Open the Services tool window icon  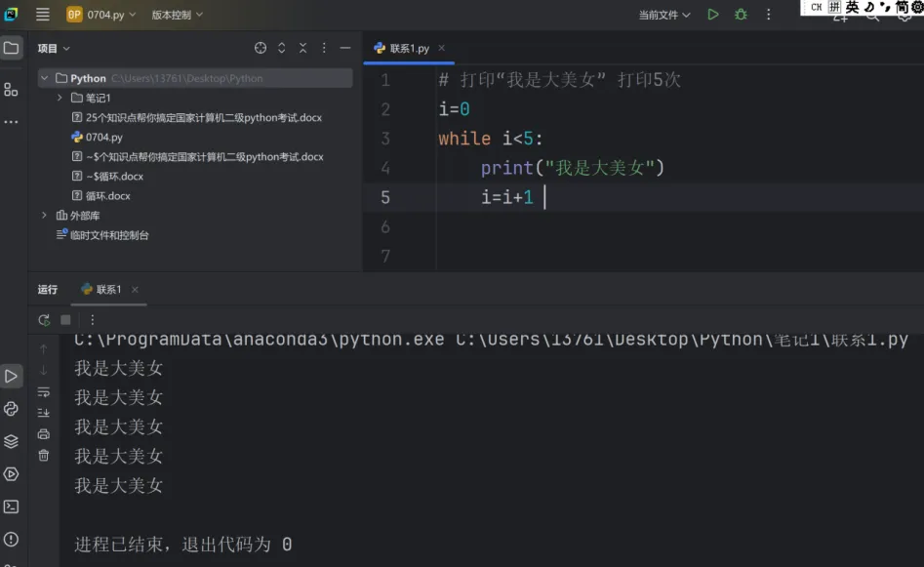[x=11, y=474]
